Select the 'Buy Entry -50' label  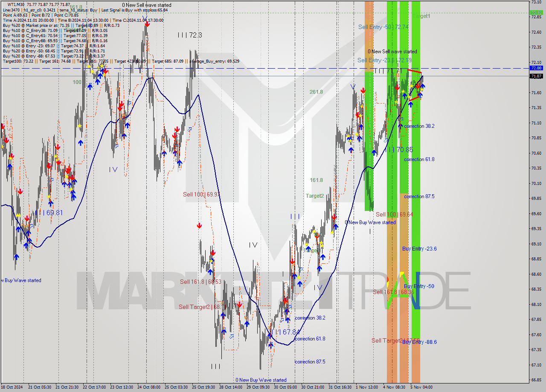click(419, 286)
